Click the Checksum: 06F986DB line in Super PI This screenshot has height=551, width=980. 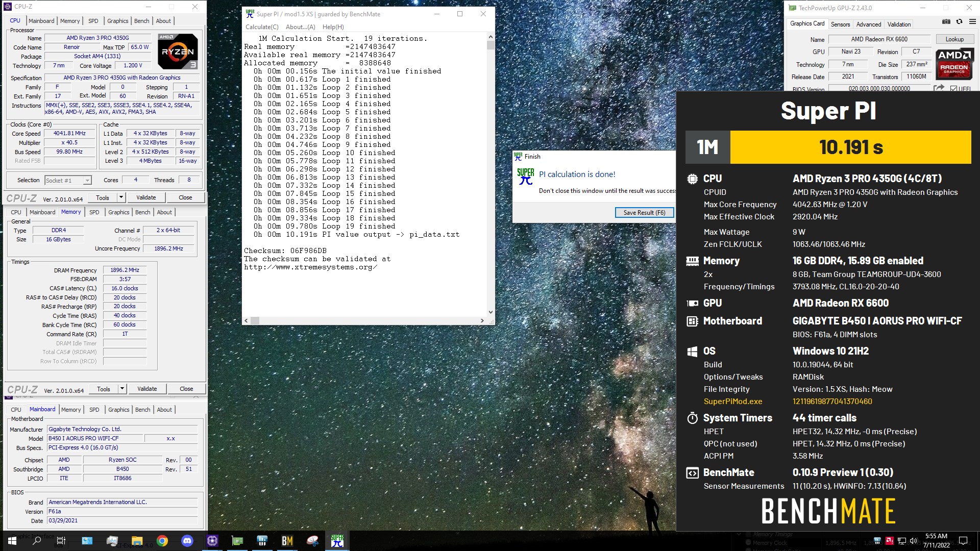pos(285,251)
